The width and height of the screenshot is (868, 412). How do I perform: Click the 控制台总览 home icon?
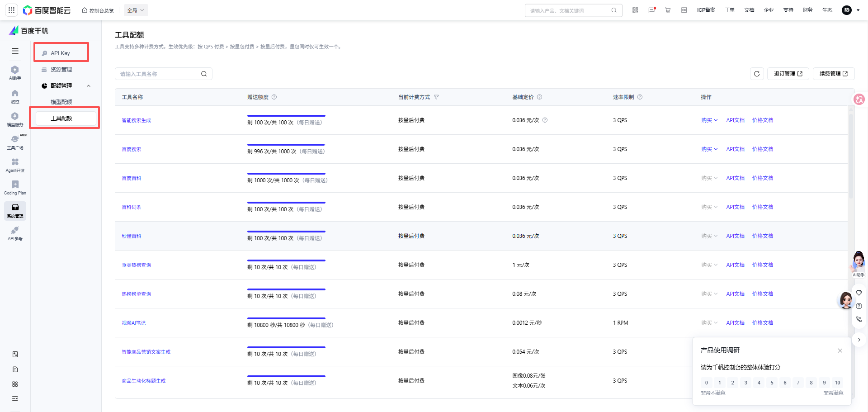(x=85, y=10)
